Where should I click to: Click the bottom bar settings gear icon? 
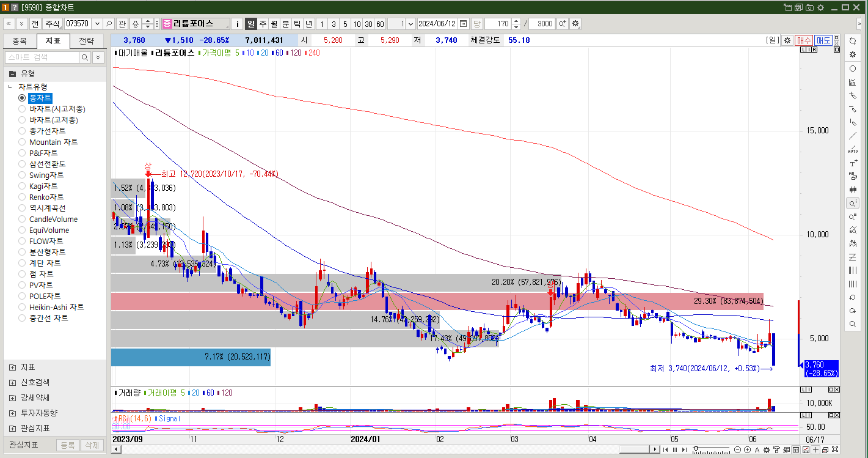point(767,450)
